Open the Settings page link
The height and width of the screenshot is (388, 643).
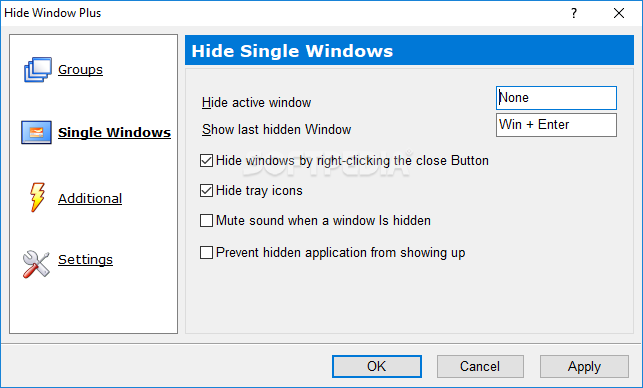(85, 260)
